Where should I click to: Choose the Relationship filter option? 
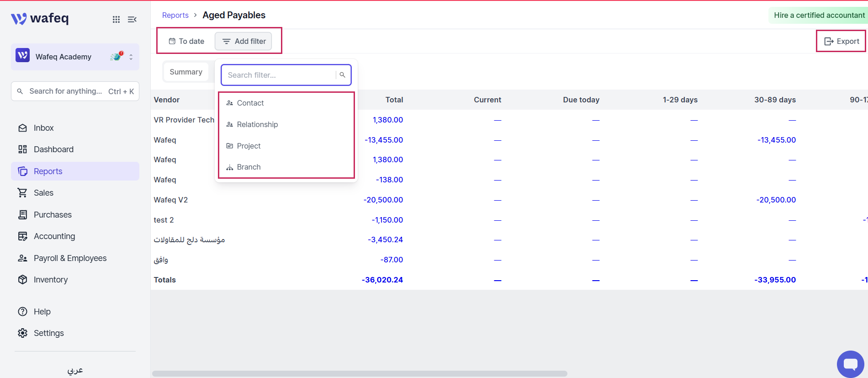tap(286, 124)
